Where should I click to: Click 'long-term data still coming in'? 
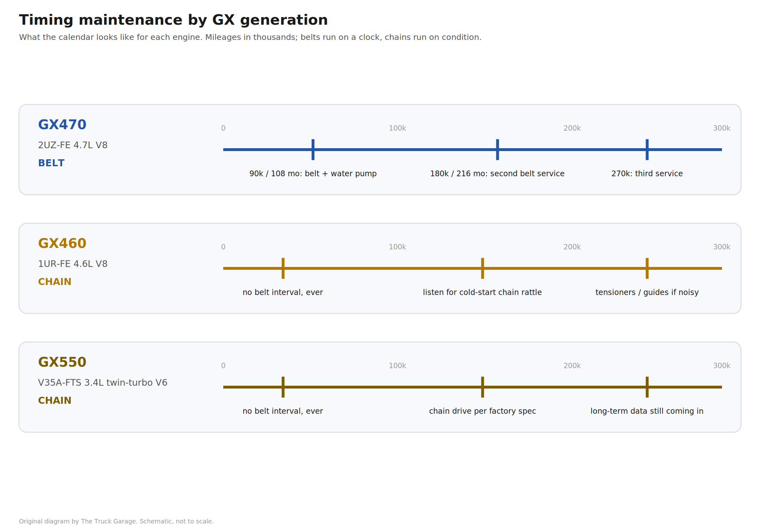coord(647,411)
